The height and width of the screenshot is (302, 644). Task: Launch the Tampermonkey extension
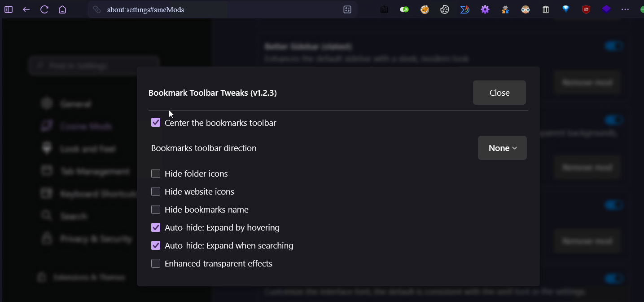coord(505,9)
